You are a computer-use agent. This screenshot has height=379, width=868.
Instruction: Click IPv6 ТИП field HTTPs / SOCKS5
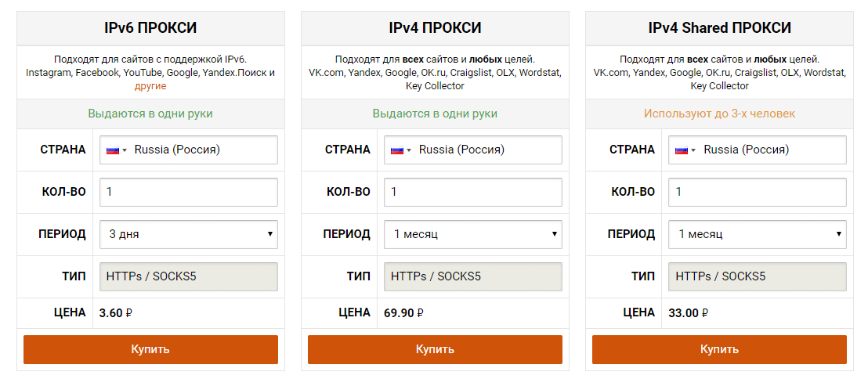(x=189, y=276)
